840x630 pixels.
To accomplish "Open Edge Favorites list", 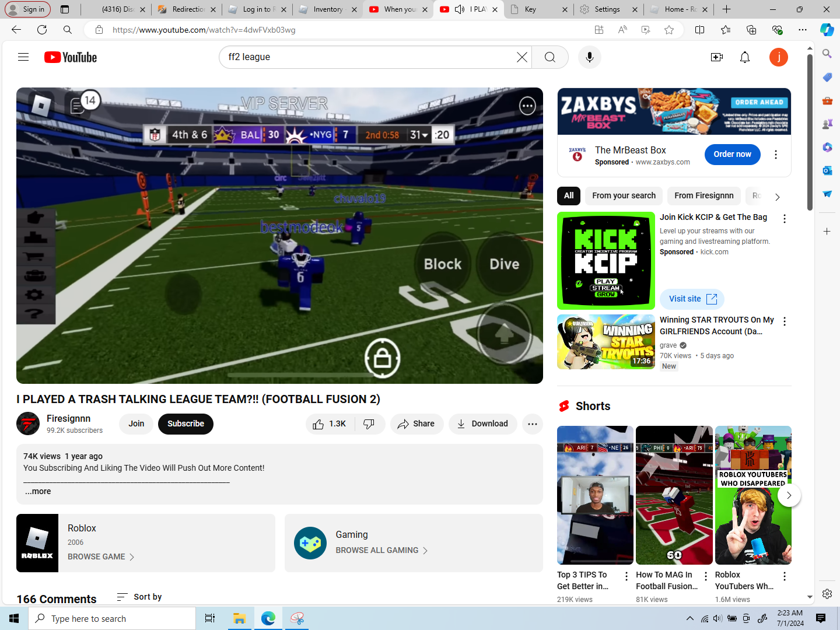I will click(x=726, y=30).
